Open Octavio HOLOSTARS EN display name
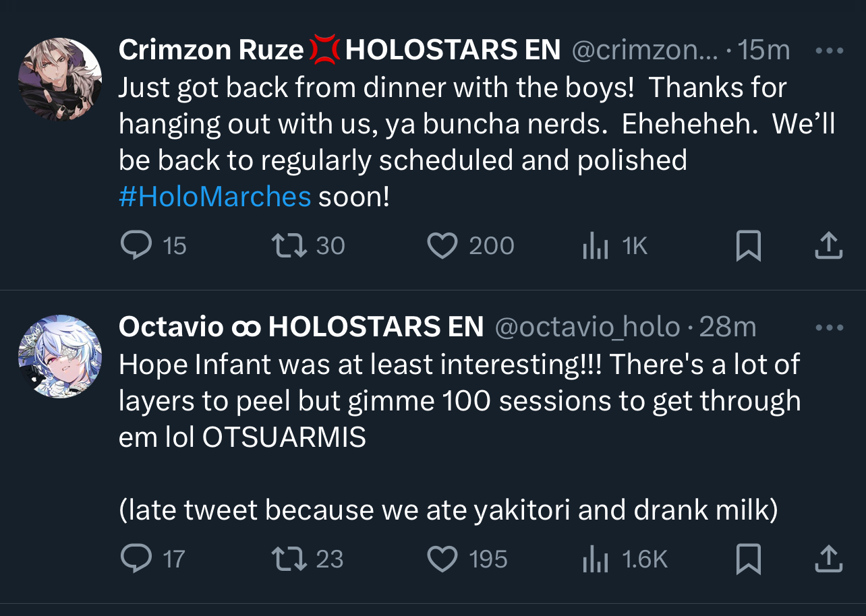 301,328
